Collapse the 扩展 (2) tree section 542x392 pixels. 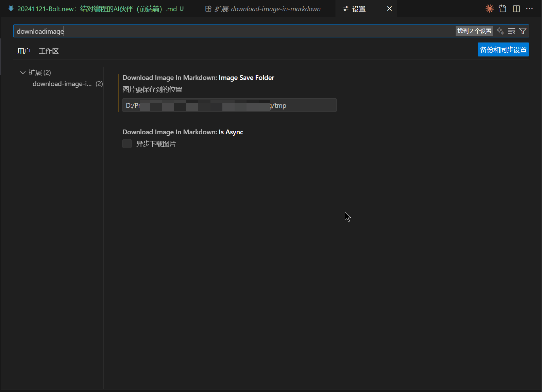point(23,72)
